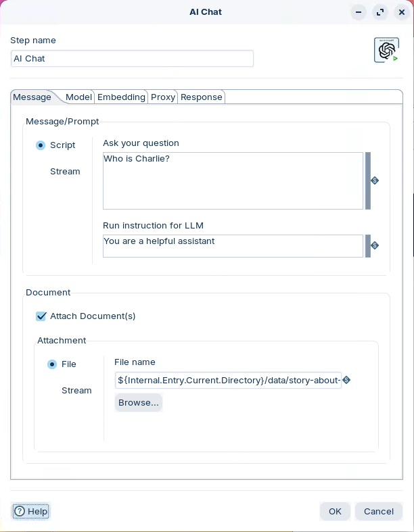The width and height of the screenshot is (414, 532).
Task: Close the AI Chat dialog
Action: (401, 12)
